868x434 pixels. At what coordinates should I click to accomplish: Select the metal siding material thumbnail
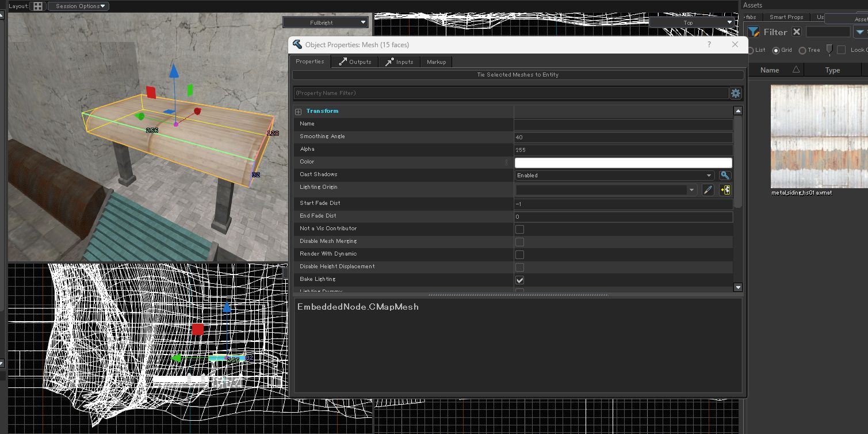pyautogui.click(x=819, y=136)
